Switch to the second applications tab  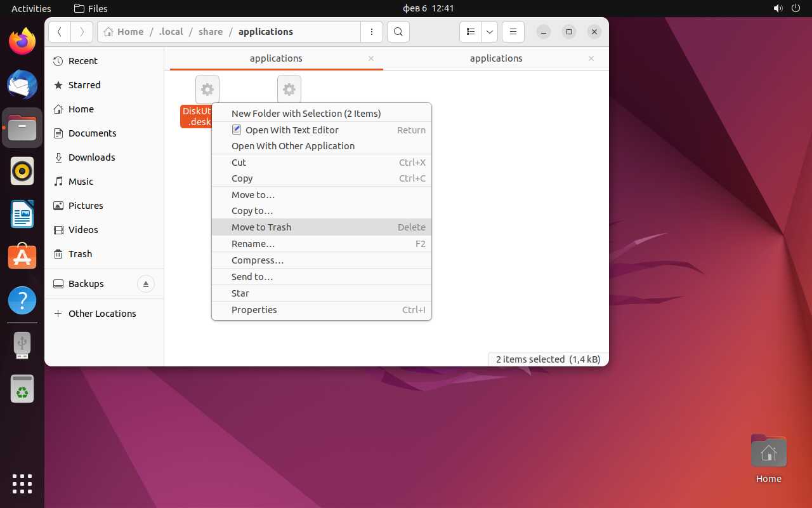pyautogui.click(x=496, y=58)
